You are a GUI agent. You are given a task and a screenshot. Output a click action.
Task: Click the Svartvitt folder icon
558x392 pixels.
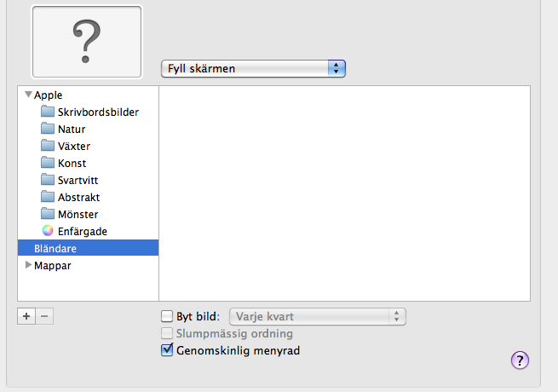pyautogui.click(x=48, y=180)
